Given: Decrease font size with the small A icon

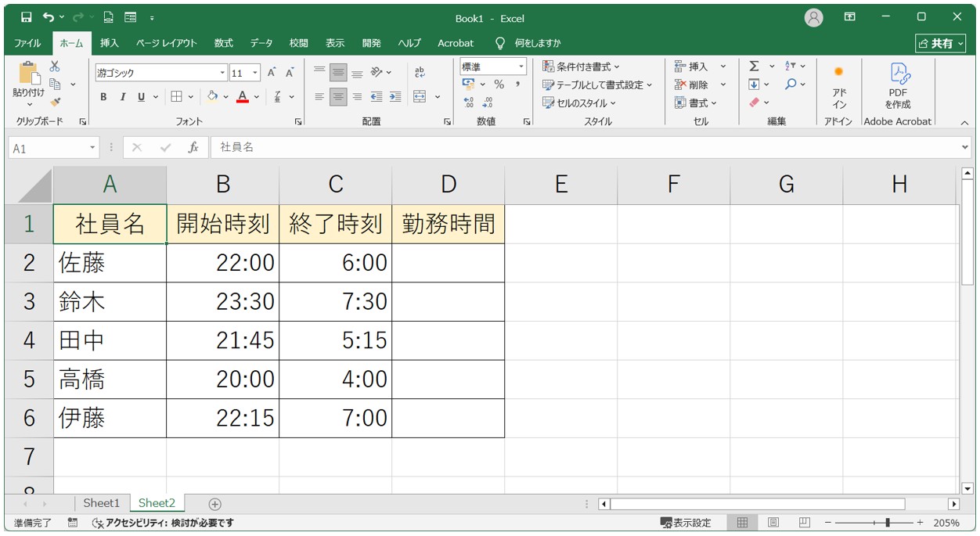Looking at the screenshot, I should pos(290,73).
